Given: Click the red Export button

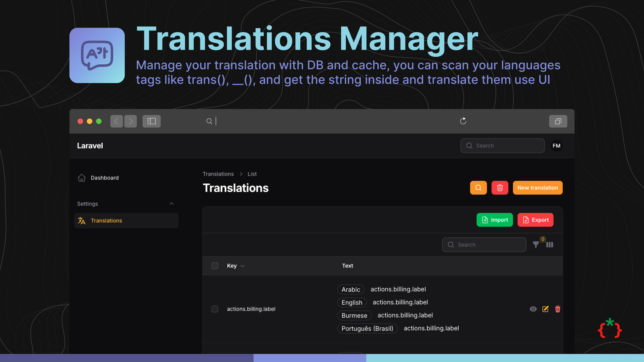Looking at the screenshot, I should pyautogui.click(x=535, y=220).
